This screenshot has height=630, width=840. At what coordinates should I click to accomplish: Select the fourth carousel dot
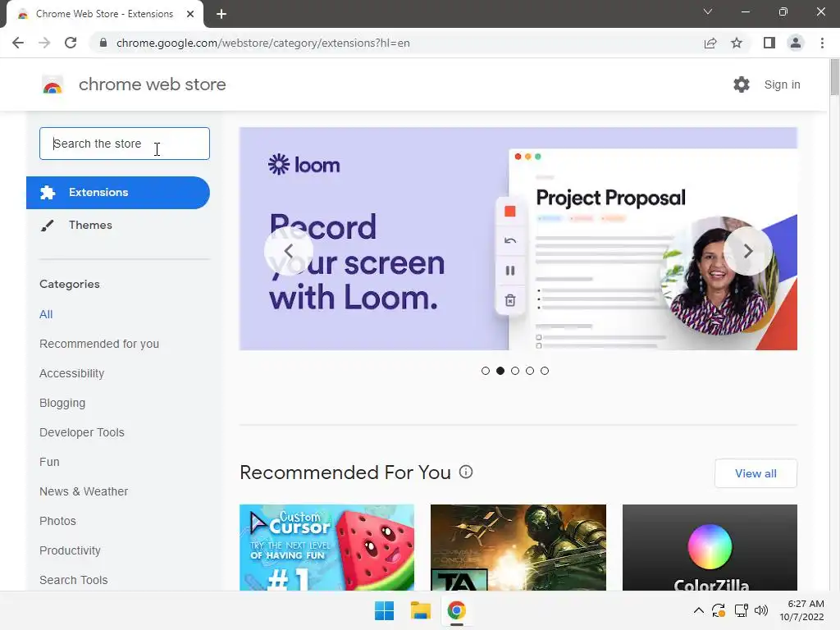[530, 371]
